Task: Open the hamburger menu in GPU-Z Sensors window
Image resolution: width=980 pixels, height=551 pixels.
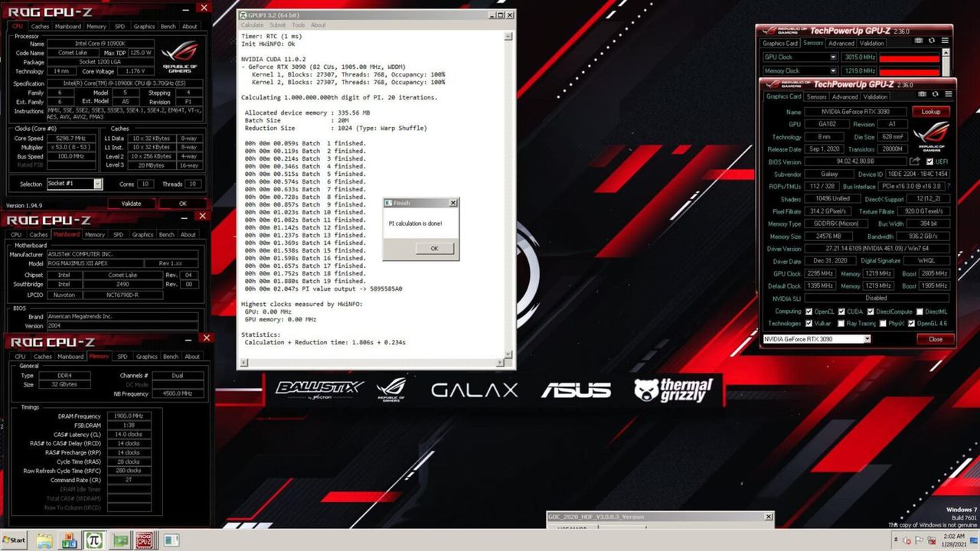Action: (944, 41)
